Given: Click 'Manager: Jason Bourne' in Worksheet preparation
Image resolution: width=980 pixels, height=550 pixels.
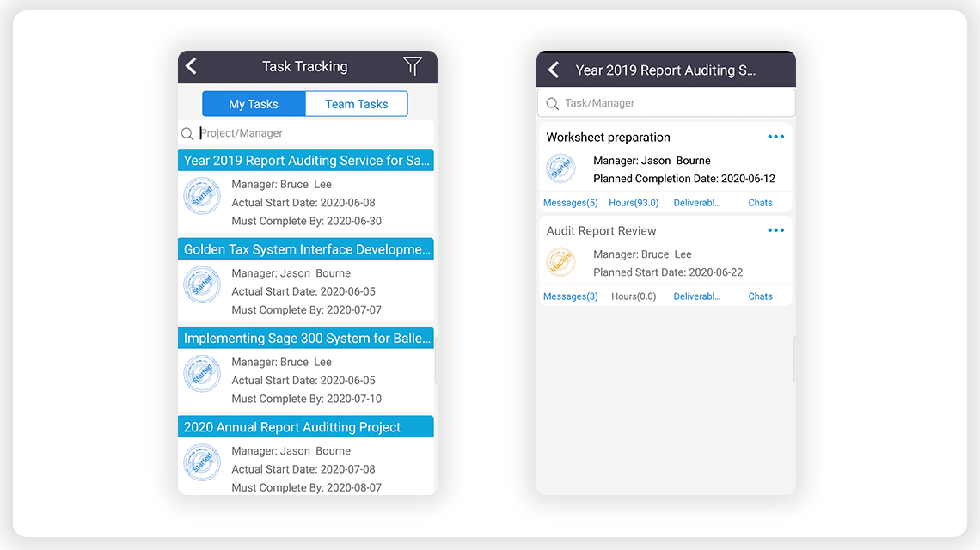Looking at the screenshot, I should point(652,161).
